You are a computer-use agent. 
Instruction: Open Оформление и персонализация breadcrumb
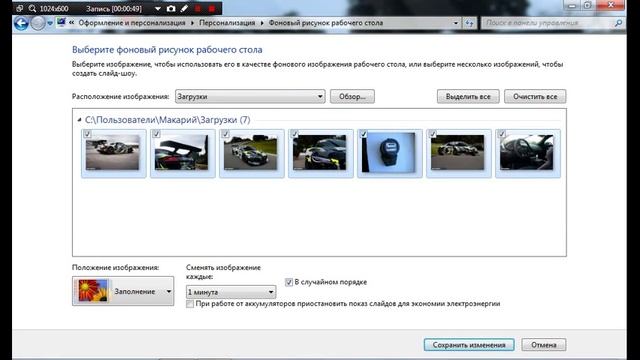tap(132, 23)
